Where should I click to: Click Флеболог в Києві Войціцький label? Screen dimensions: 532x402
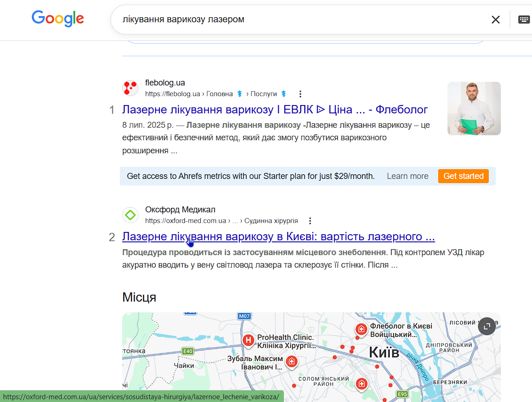point(401,330)
